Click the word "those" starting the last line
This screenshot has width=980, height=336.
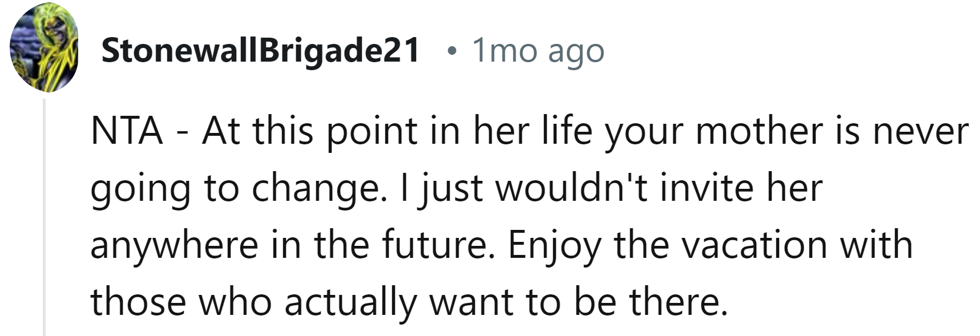pyautogui.click(x=138, y=302)
